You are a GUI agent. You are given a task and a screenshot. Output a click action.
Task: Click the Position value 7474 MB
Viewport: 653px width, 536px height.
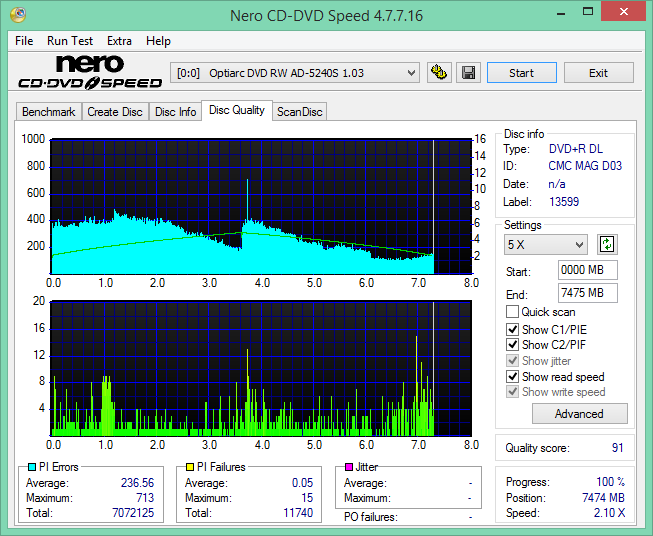pyautogui.click(x=603, y=498)
